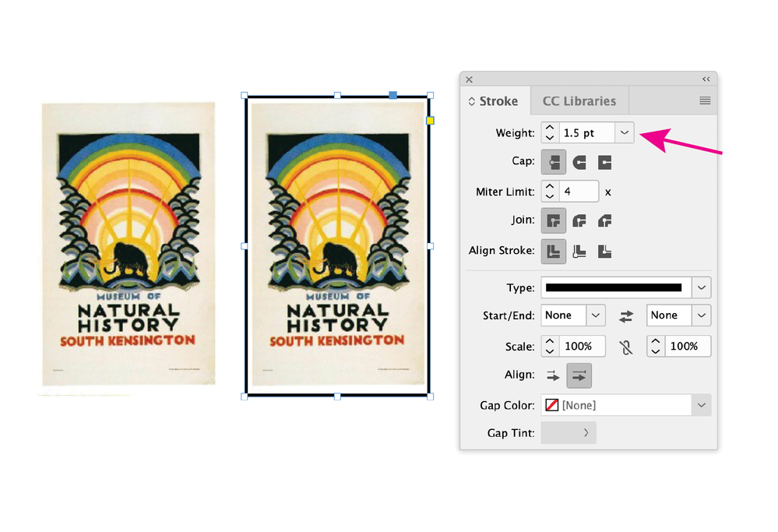Decrease the end arrowhead Scale
This screenshot has height=532, width=778.
pos(656,351)
